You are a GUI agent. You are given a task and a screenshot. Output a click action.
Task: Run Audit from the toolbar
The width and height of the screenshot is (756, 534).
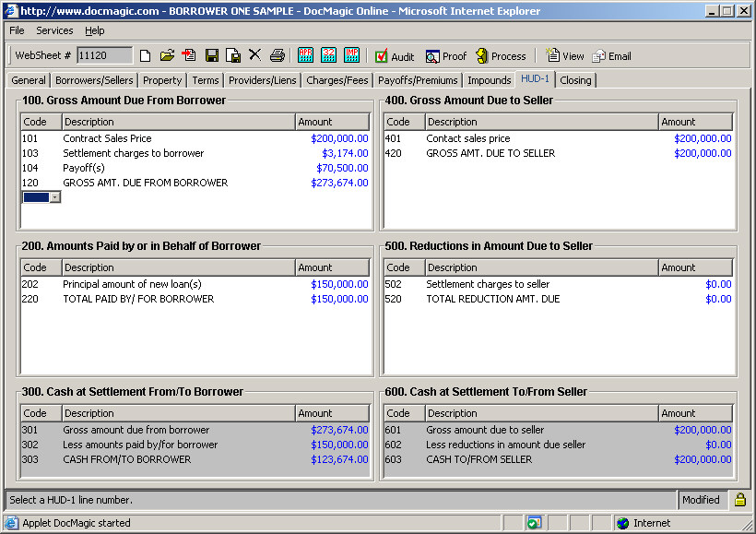(395, 56)
